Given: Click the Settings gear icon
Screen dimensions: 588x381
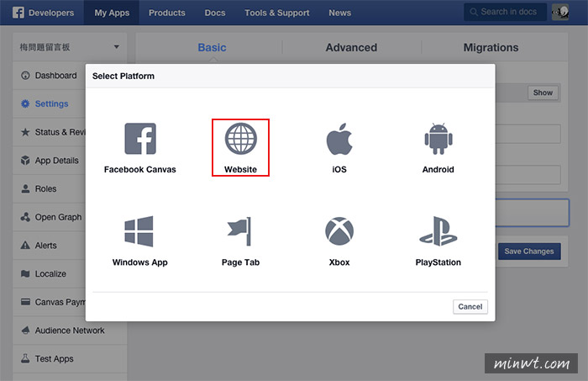Looking at the screenshot, I should 25,103.
